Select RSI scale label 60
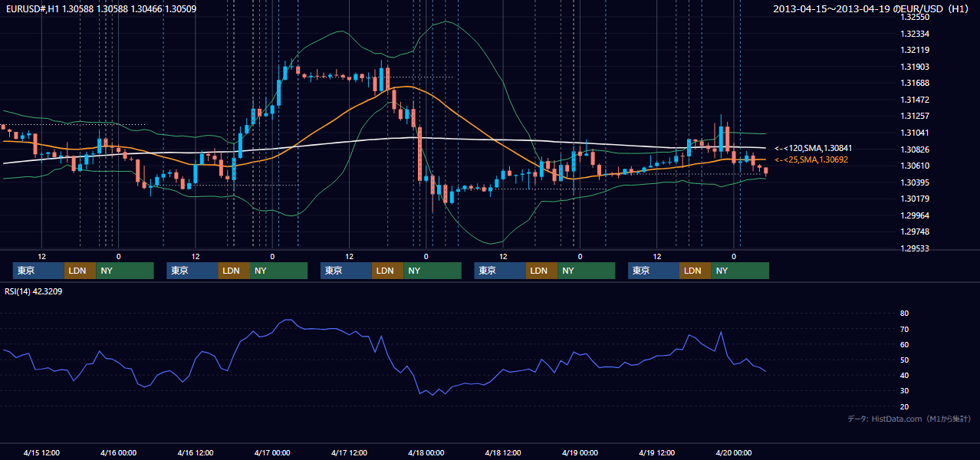 click(904, 344)
